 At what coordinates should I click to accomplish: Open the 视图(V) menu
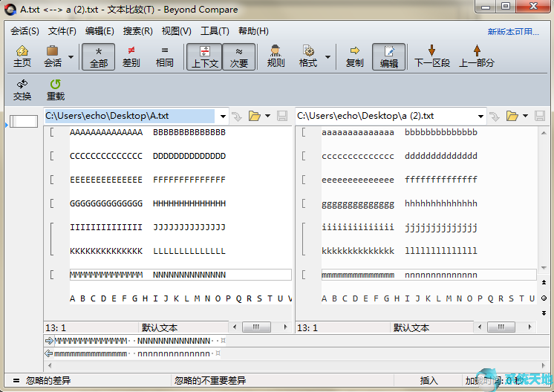coord(176,31)
